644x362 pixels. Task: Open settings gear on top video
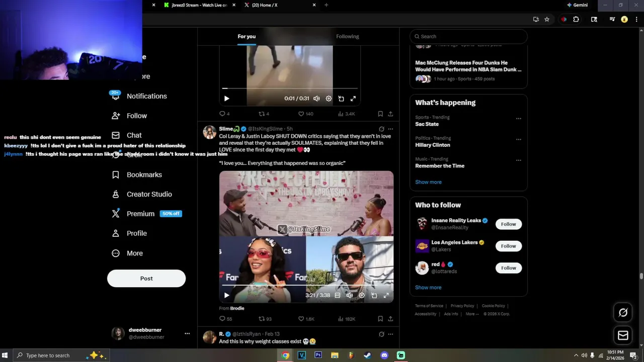[x=329, y=99]
